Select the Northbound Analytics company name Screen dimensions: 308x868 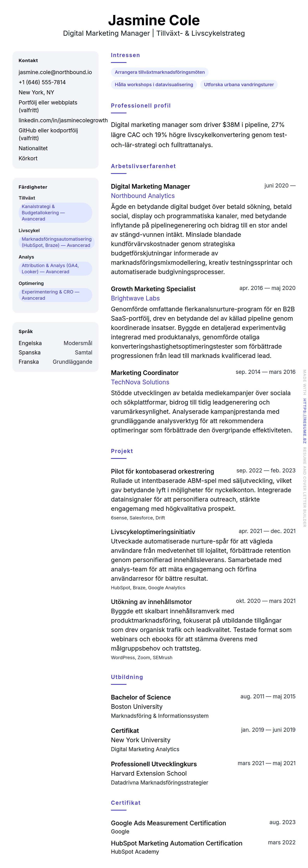click(x=143, y=196)
